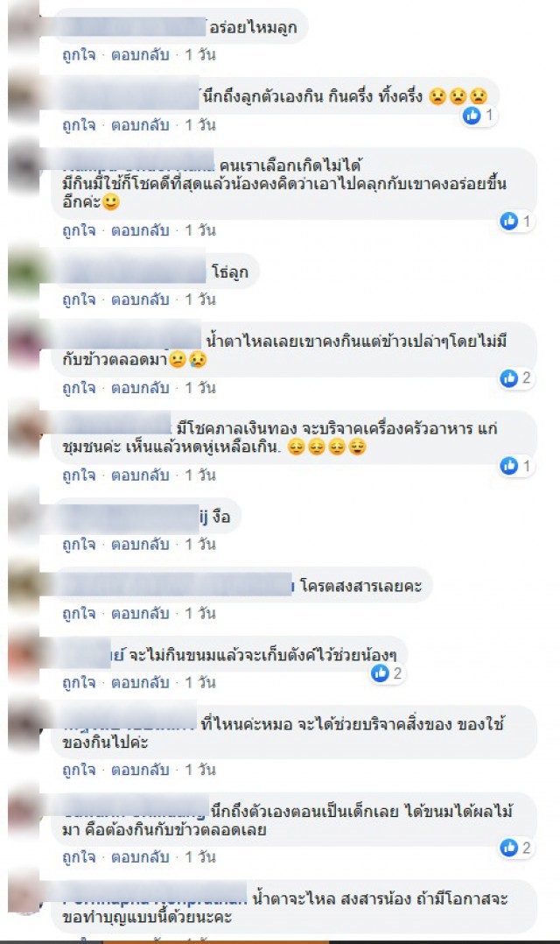Click ตอบกลับ under นึกถึงตัวเองตอนเป็นเด็ก comment
560x944 pixels.
(140, 856)
